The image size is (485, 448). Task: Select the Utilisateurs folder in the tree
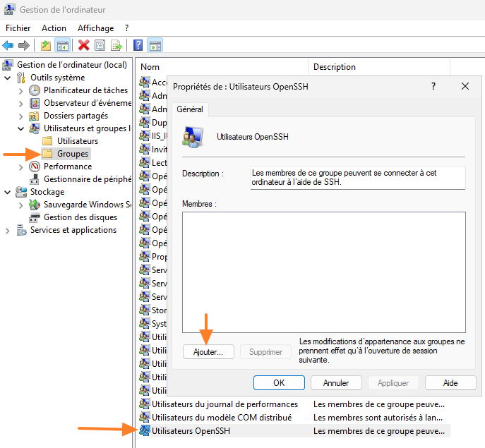(x=78, y=141)
